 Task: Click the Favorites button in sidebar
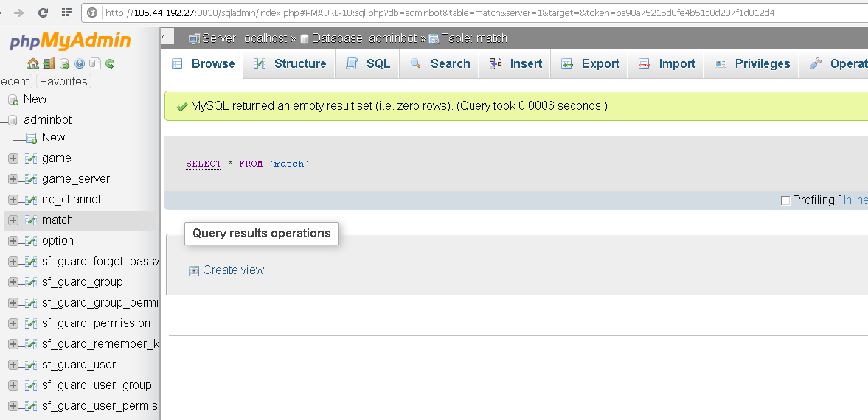pyautogui.click(x=63, y=81)
